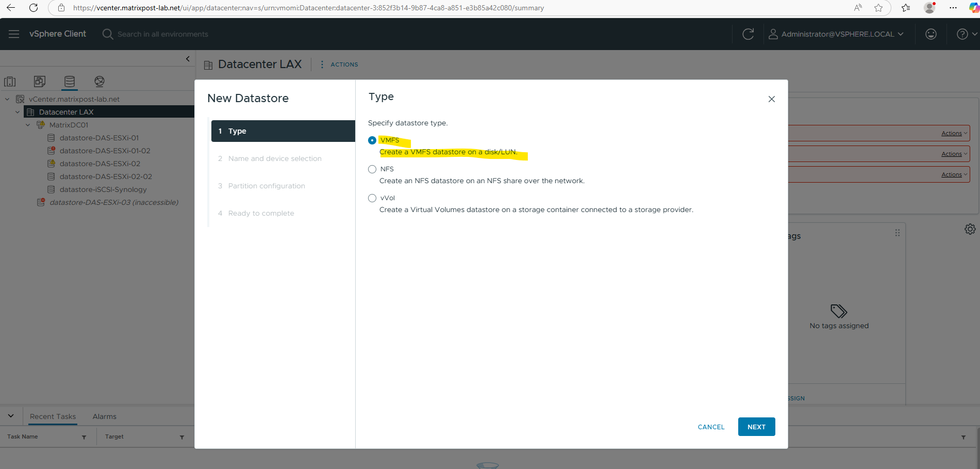Select the VMFS datastore type radio button
This screenshot has width=980, height=469.
tap(372, 140)
